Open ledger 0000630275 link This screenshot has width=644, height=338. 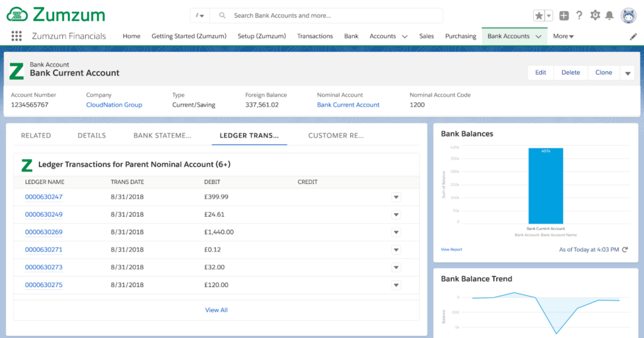pyautogui.click(x=43, y=285)
